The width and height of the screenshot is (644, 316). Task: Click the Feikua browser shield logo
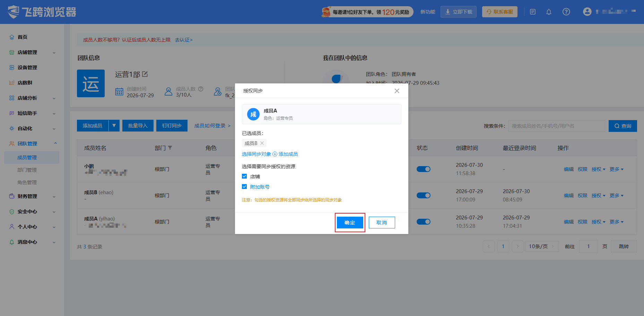tap(14, 12)
